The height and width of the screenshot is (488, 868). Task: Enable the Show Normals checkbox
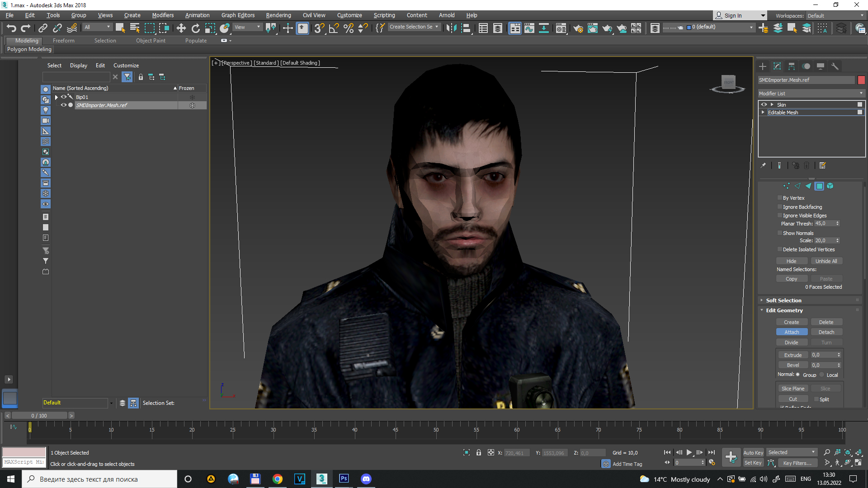[780, 233]
